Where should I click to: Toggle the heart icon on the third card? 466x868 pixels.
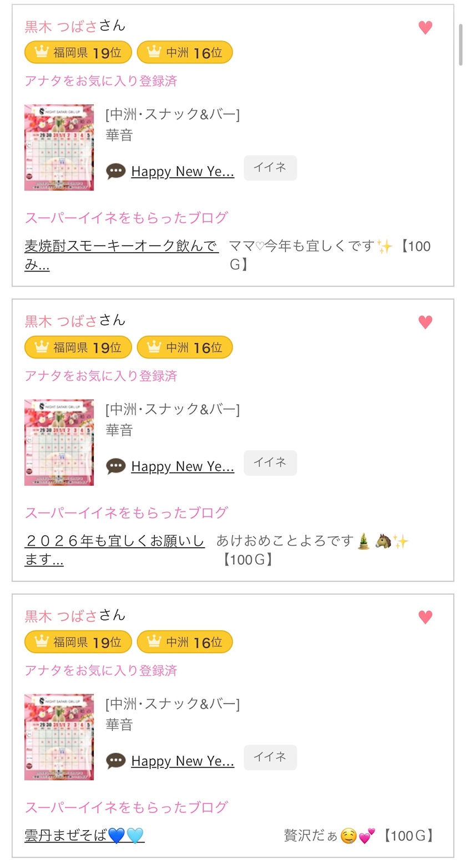[x=425, y=617]
